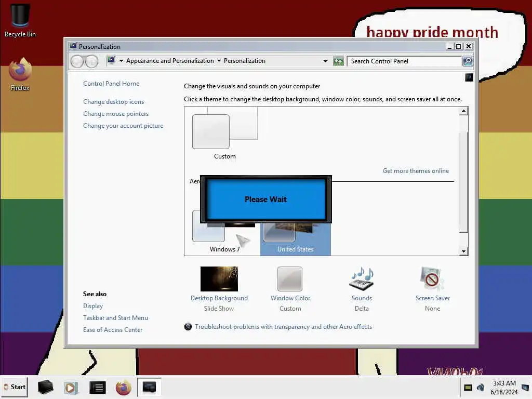Select Appearance and Personalization breadcrumb
This screenshot has width=532, height=399.
point(170,61)
